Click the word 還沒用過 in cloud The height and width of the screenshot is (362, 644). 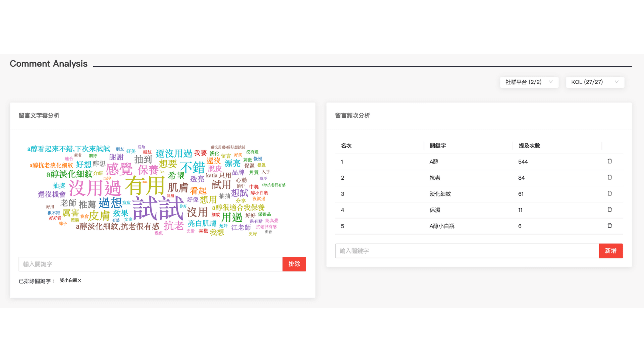point(174,154)
